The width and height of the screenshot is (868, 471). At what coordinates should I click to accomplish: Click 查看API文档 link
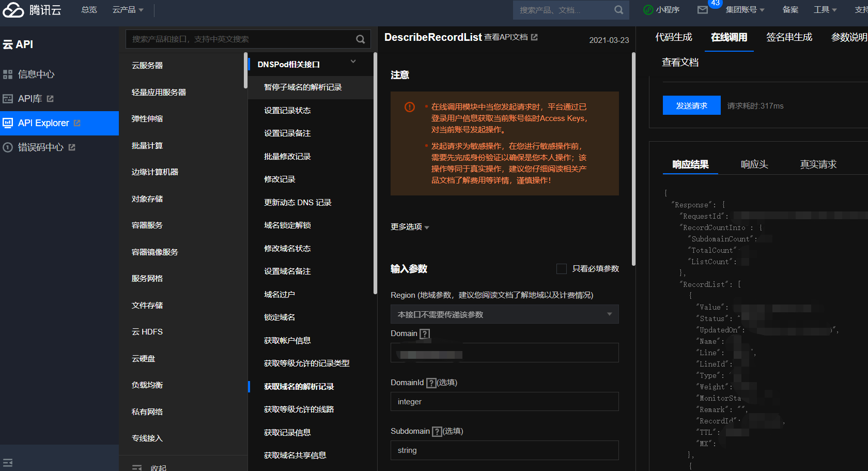tap(506, 37)
